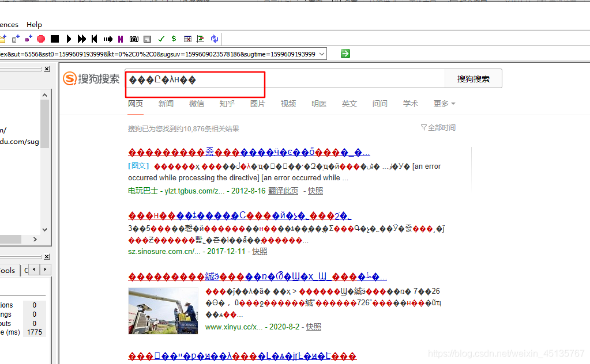
Task: Click script panel scroll up arrow
Action: (45, 95)
